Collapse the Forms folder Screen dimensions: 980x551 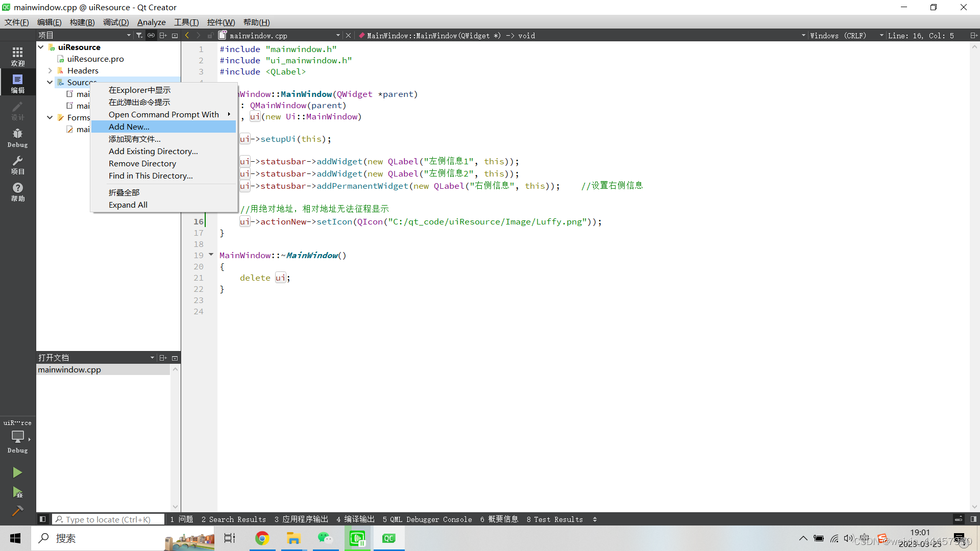[50, 117]
